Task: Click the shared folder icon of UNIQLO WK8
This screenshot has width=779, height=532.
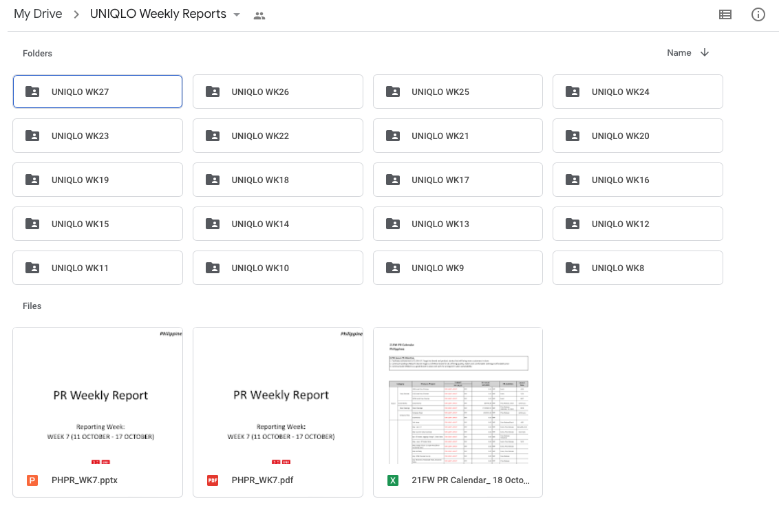Action: (x=573, y=268)
